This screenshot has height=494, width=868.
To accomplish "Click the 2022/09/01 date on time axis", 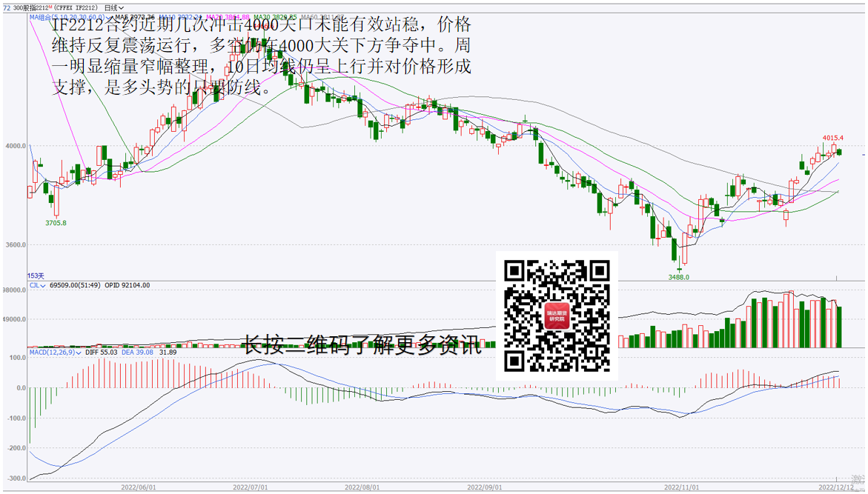I will pyautogui.click(x=485, y=488).
